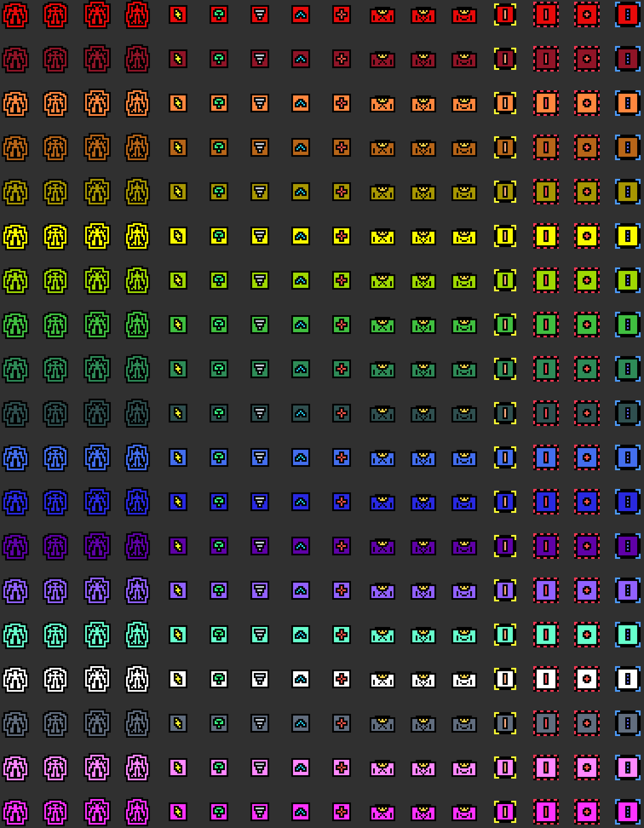This screenshot has height=828, width=644.
Task: Click the yellow leaf icon on magenta tile
Action: 178,812
